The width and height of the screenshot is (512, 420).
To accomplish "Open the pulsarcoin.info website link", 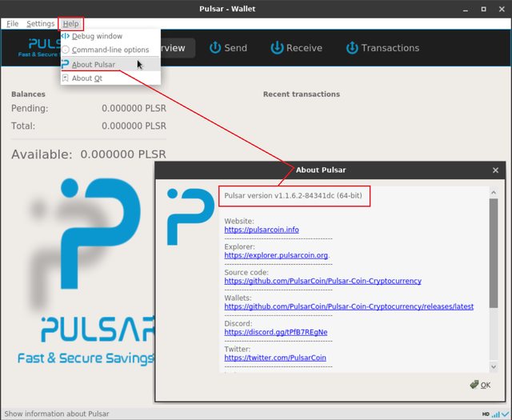I will click(262, 230).
